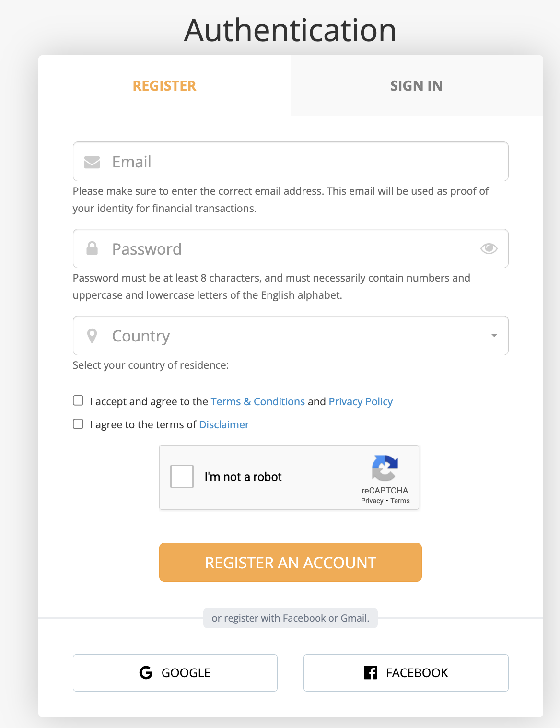Click the Google G logo icon
The image size is (560, 728).
(x=146, y=673)
